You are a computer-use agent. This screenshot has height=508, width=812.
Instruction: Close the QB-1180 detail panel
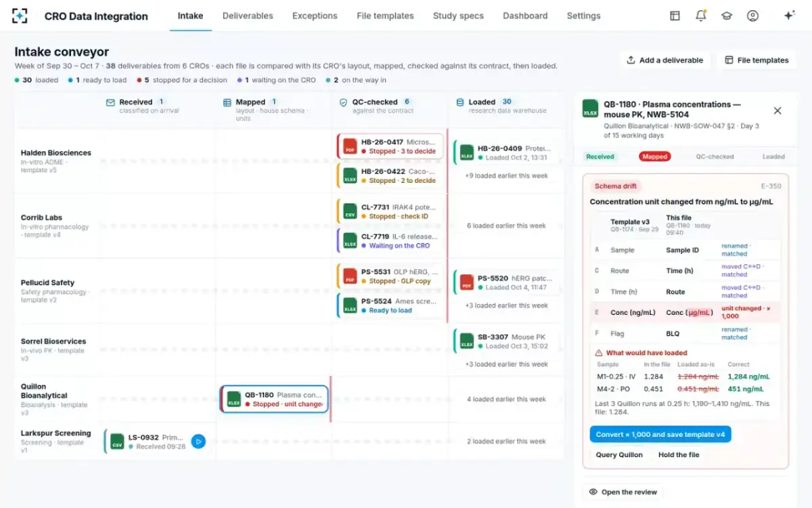[777, 110]
